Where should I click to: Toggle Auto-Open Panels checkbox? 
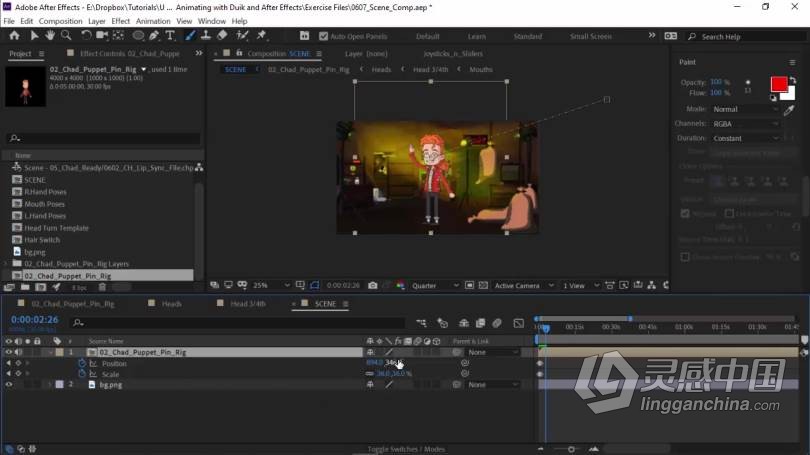point(323,36)
